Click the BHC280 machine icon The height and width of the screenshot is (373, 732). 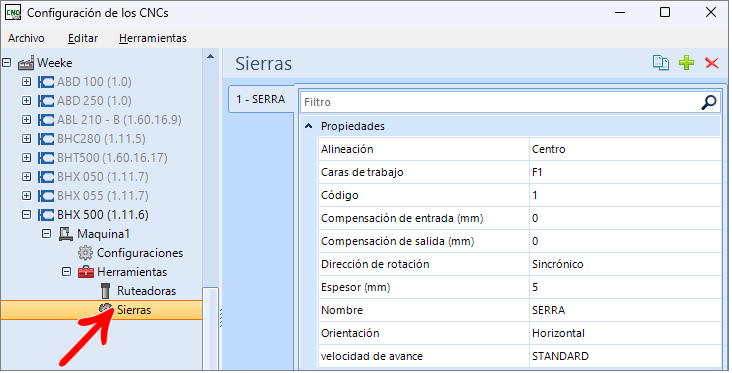click(46, 139)
